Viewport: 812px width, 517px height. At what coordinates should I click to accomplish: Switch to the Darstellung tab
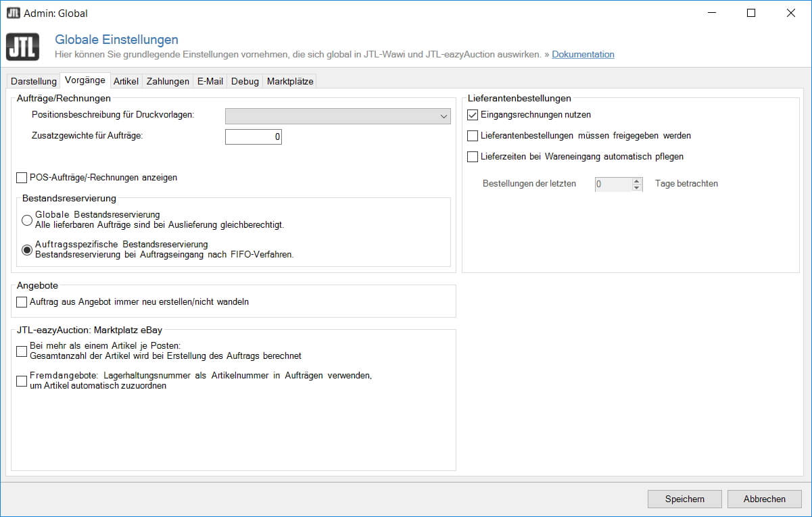[33, 81]
